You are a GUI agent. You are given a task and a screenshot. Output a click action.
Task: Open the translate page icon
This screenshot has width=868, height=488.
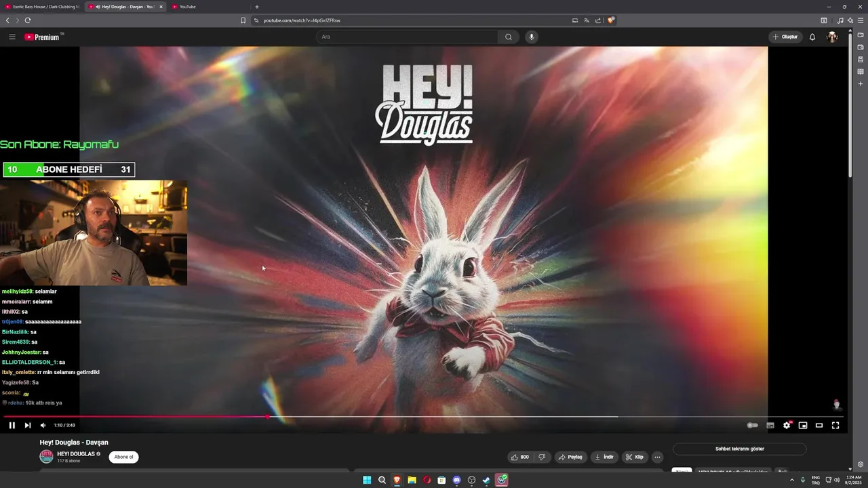[587, 20]
